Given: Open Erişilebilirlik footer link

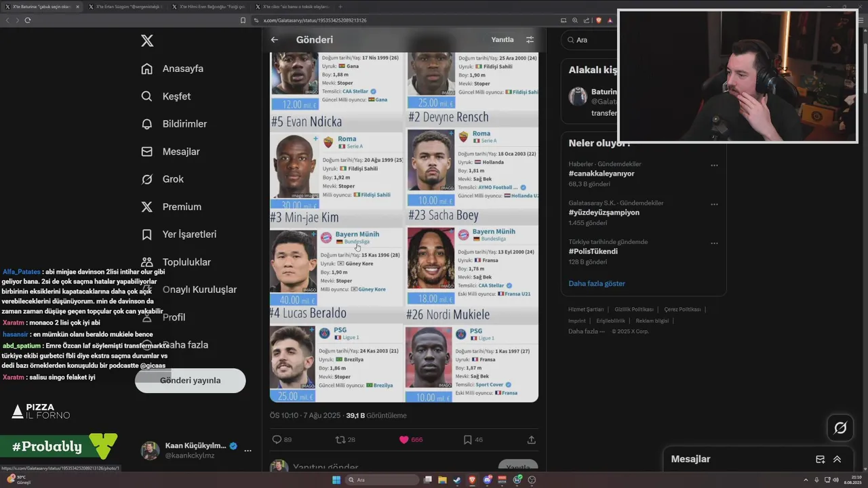Looking at the screenshot, I should pyautogui.click(x=610, y=321).
